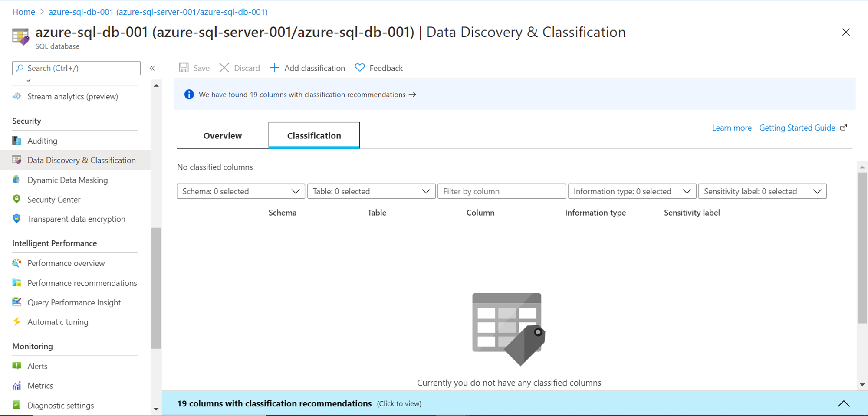
Task: Click the Save disk icon
Action: (184, 68)
